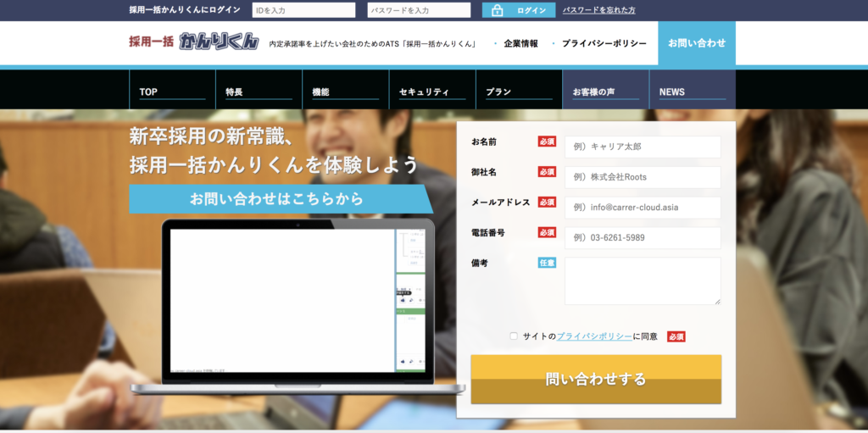Focus the パスワードを入力 field
Image resolution: width=868 pixels, height=433 pixels.
click(419, 10)
